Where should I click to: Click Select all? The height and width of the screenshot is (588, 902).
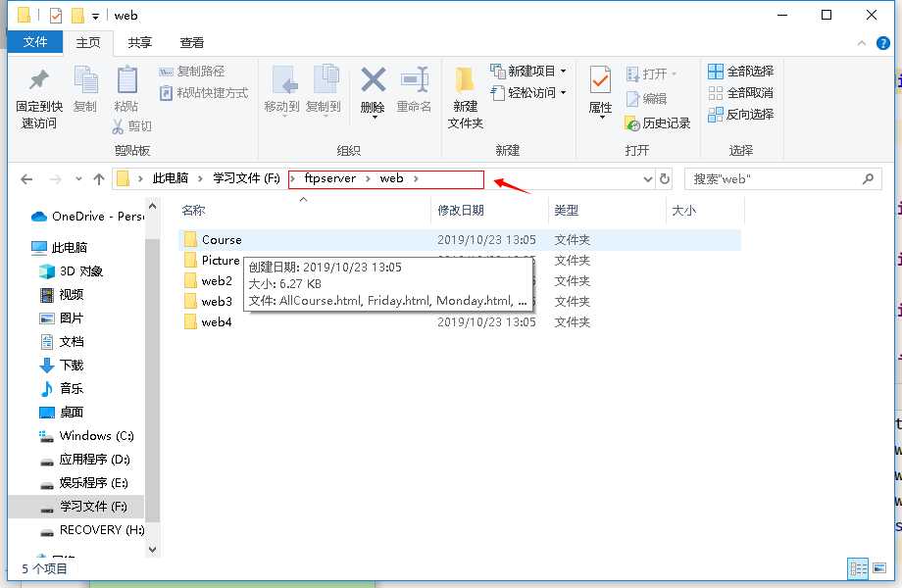coord(741,72)
